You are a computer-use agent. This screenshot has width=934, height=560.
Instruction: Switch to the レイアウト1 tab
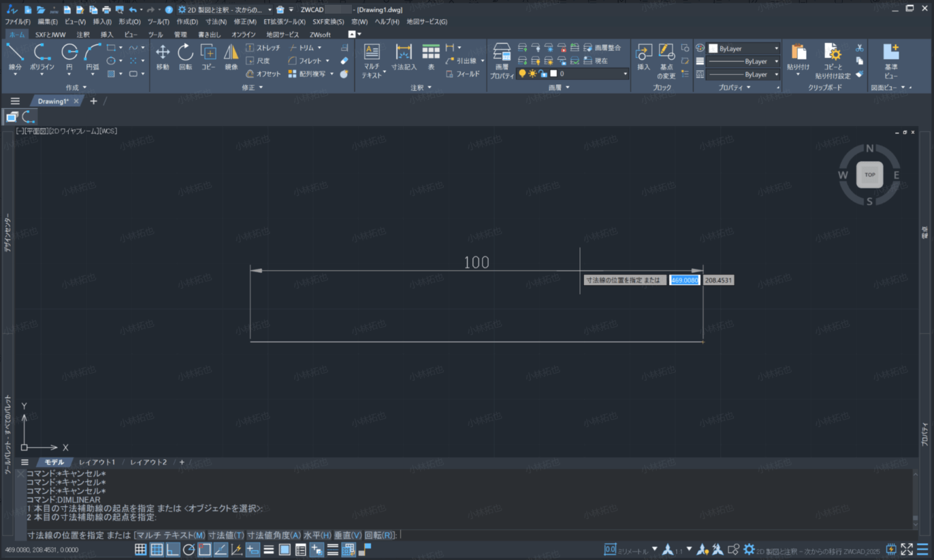(97, 462)
